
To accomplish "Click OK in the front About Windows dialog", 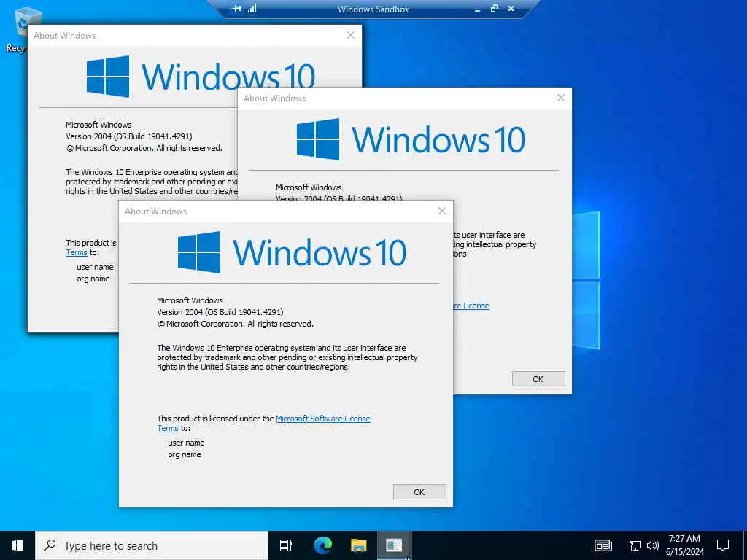I will (x=419, y=492).
